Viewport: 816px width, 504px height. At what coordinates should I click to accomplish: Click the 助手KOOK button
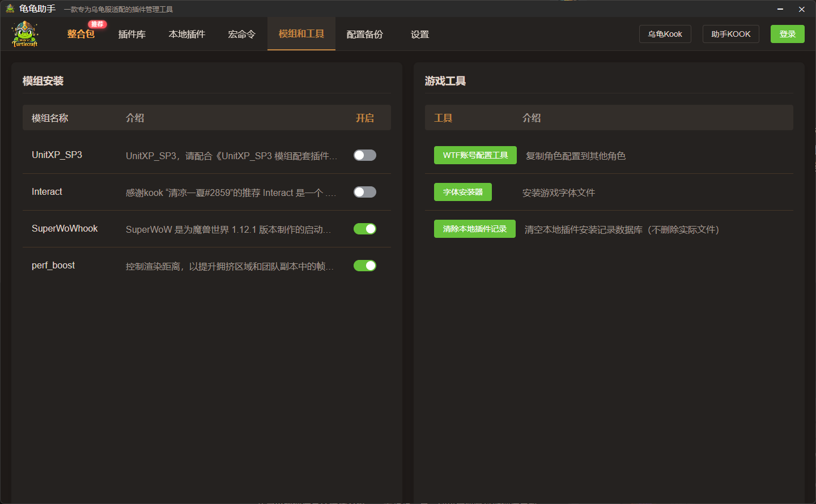click(730, 33)
